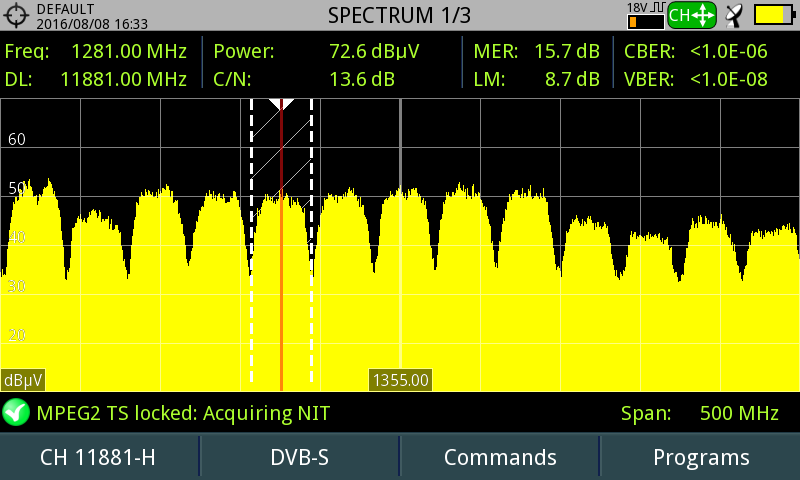The width and height of the screenshot is (800, 480).
Task: Tap the Power reading 72.6 dBµV
Action: tap(374, 52)
